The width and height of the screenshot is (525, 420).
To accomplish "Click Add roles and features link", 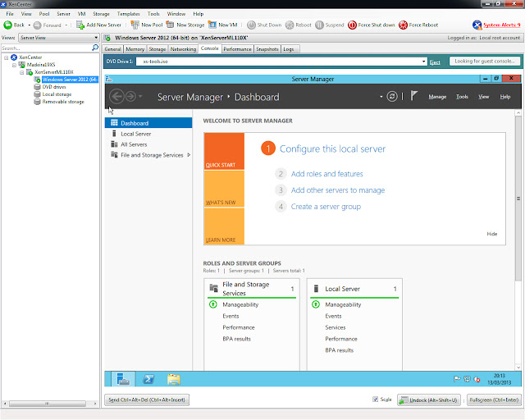I will tap(326, 173).
